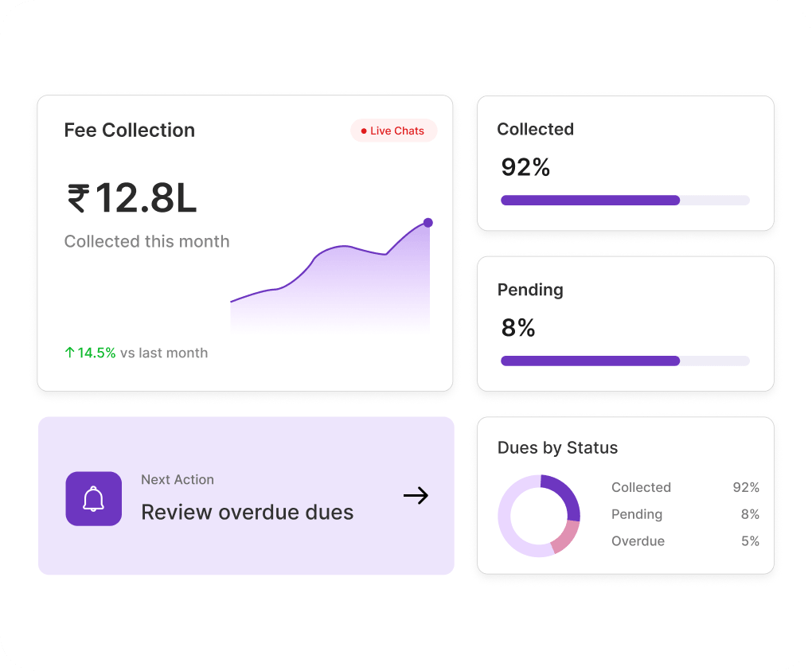Click the right arrow on Next Action card

coord(416,495)
